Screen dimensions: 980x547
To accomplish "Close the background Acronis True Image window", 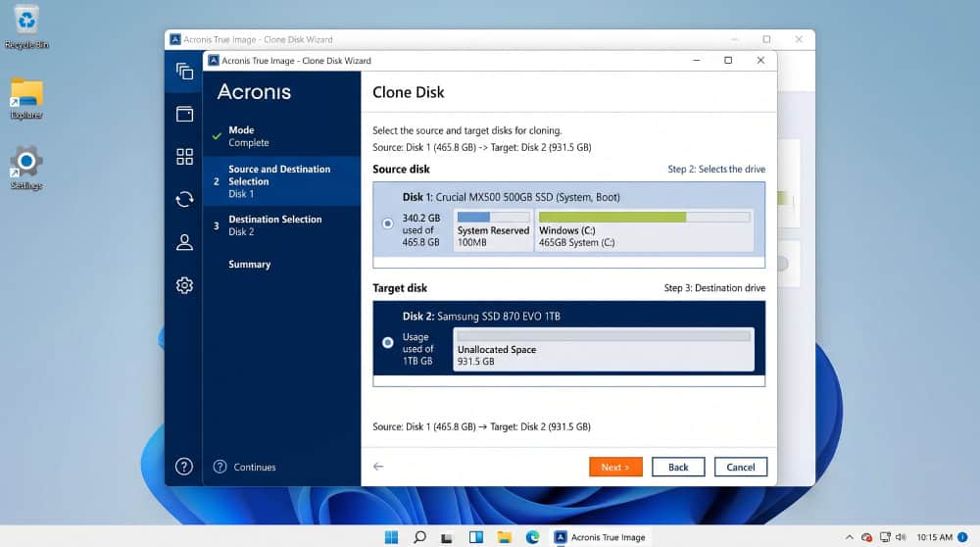I will click(x=799, y=39).
